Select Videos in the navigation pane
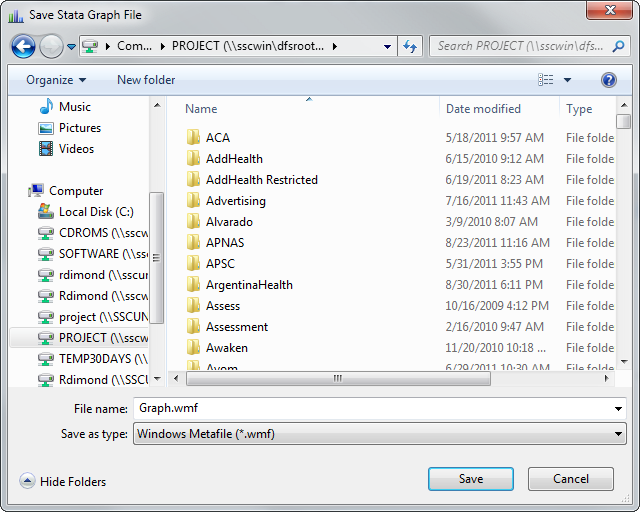The height and width of the screenshot is (512, 640). [76, 149]
